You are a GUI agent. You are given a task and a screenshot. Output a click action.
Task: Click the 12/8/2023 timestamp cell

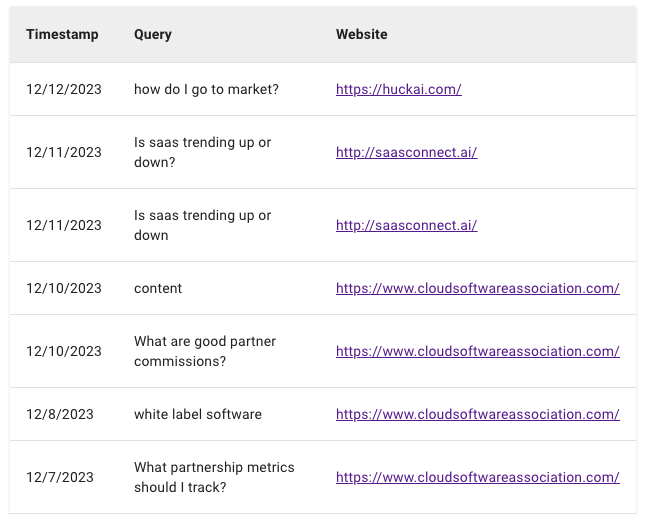coord(60,414)
